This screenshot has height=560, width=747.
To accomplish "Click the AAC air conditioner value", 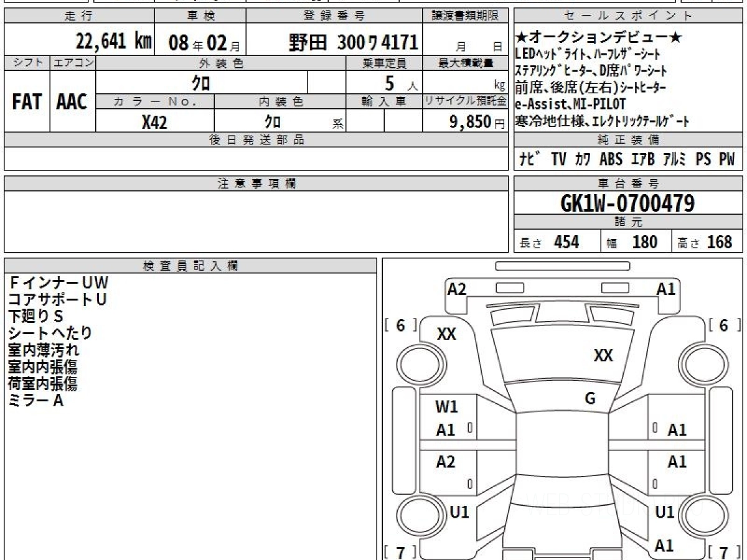I will click(72, 102).
